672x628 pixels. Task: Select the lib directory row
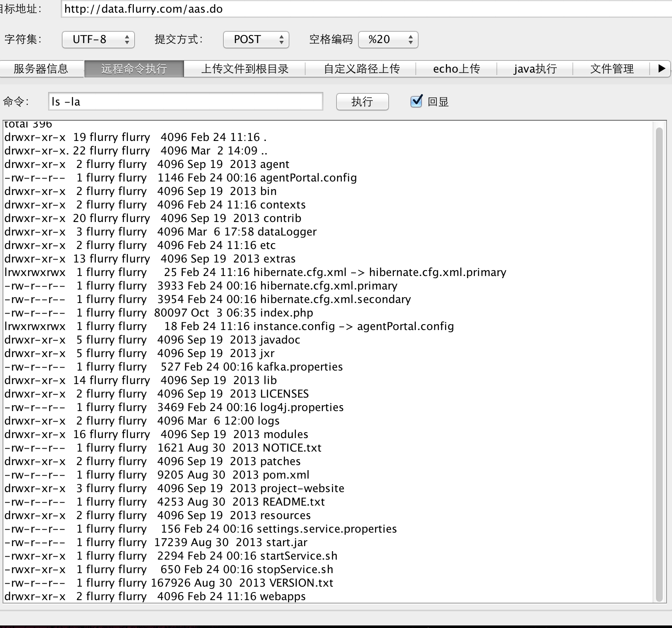tap(141, 380)
